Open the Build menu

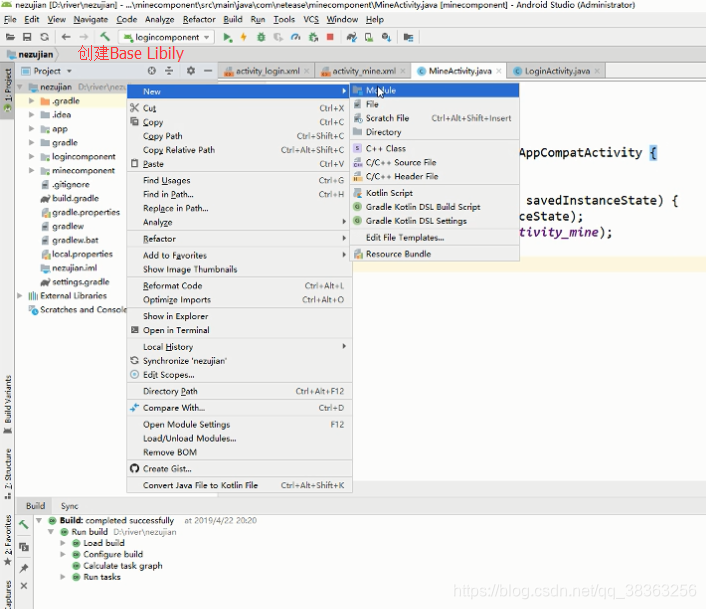(x=232, y=19)
